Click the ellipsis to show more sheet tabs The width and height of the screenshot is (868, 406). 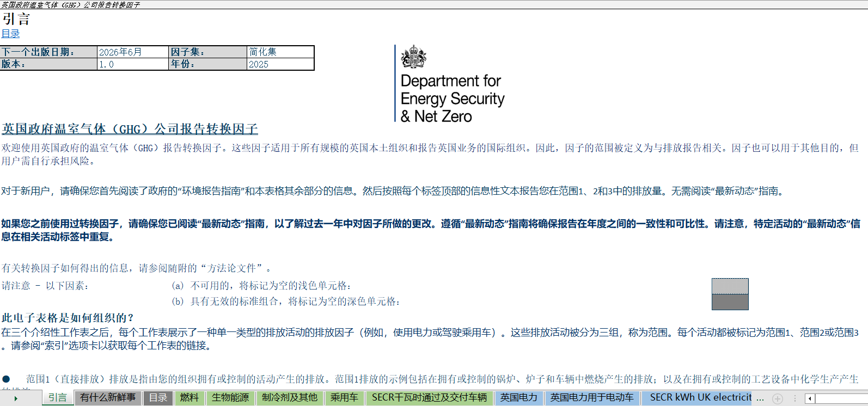click(x=760, y=398)
